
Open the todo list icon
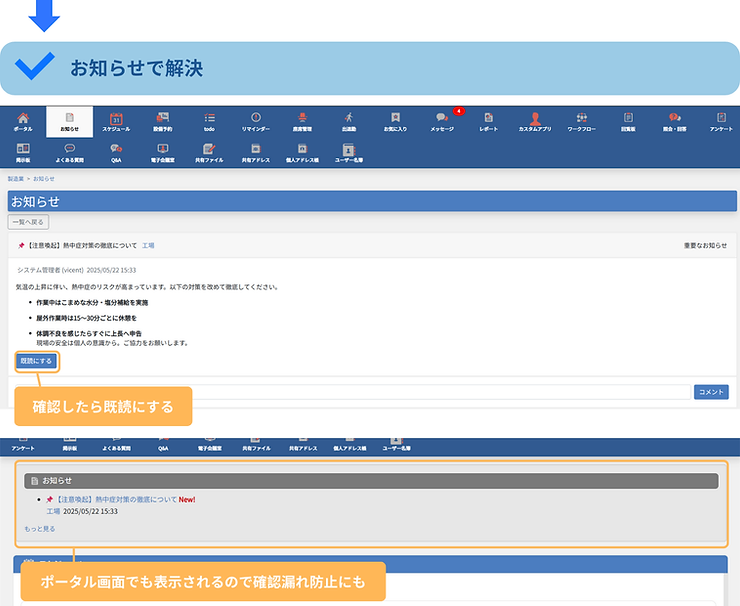[x=209, y=121]
